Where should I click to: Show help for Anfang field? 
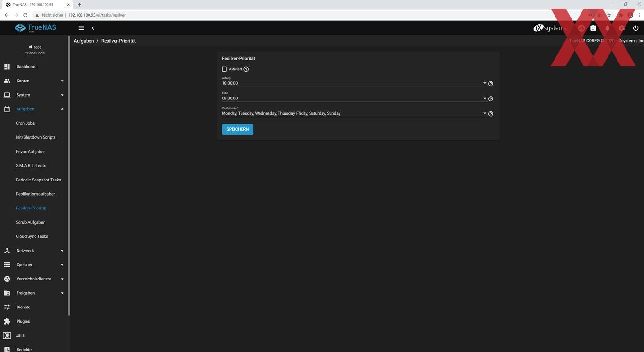[491, 84]
